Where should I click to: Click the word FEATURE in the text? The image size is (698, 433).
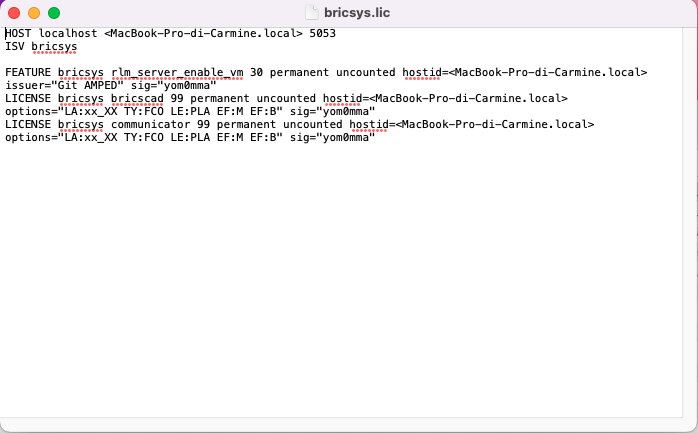pyautogui.click(x=28, y=73)
